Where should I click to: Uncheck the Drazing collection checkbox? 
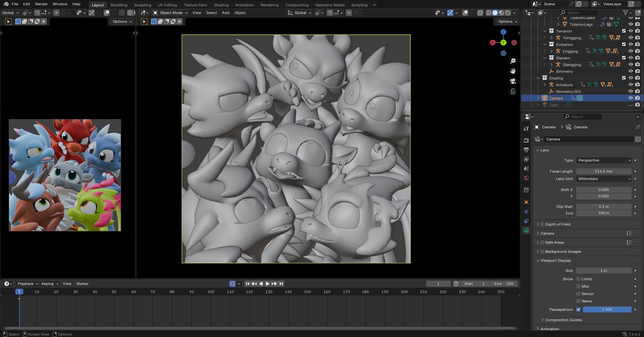[x=624, y=78]
